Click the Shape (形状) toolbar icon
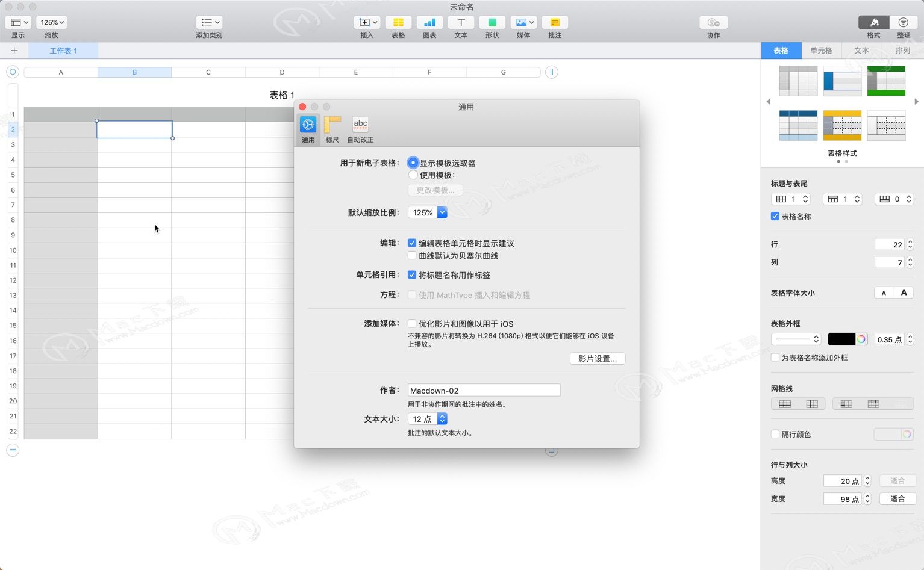Screen dimensions: 924x570 click(492, 23)
